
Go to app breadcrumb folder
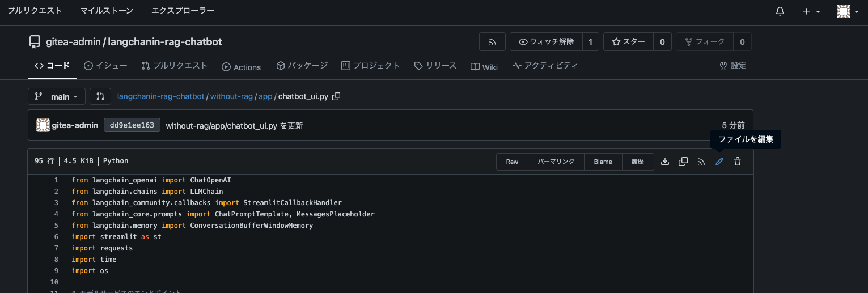(x=265, y=96)
